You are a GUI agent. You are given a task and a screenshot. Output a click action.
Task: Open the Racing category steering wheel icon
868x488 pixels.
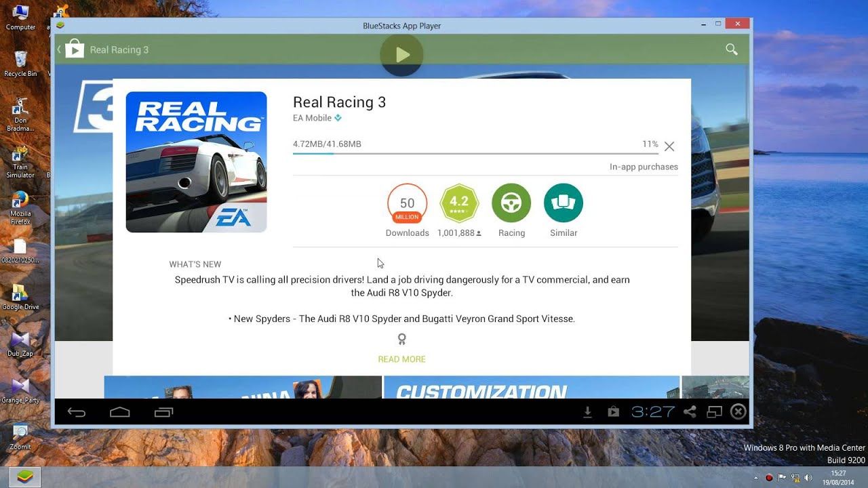pos(511,203)
